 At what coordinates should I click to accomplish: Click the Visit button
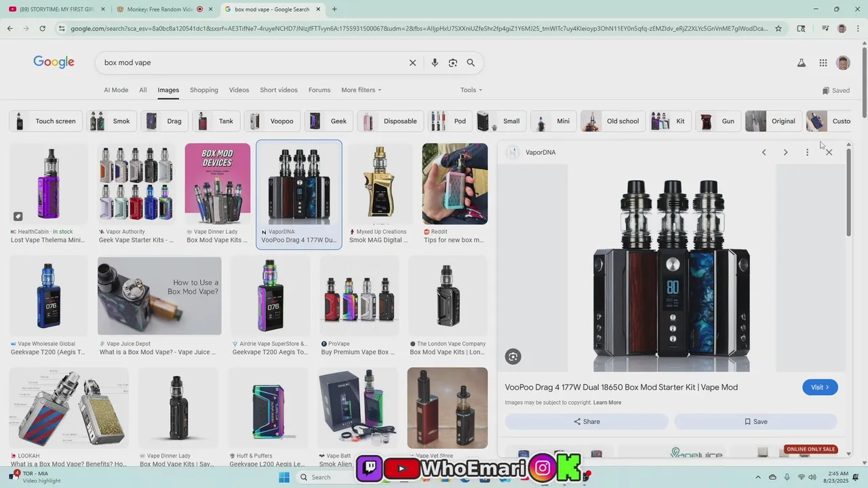pos(820,387)
